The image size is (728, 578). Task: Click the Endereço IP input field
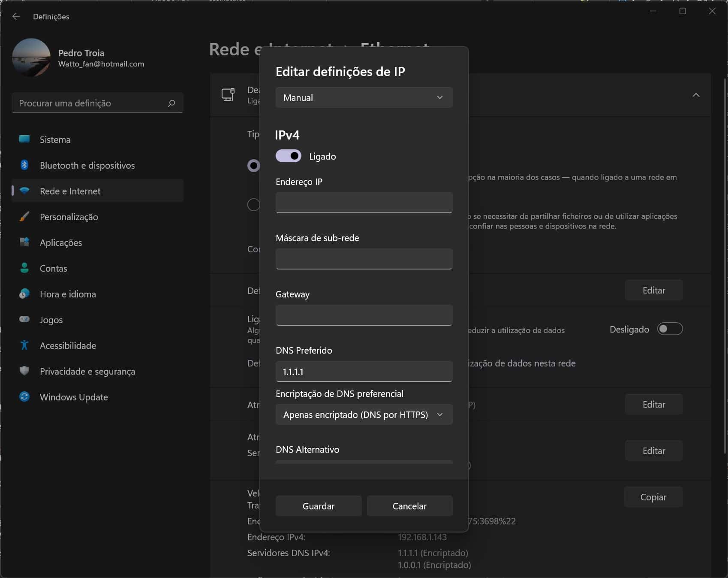(364, 203)
